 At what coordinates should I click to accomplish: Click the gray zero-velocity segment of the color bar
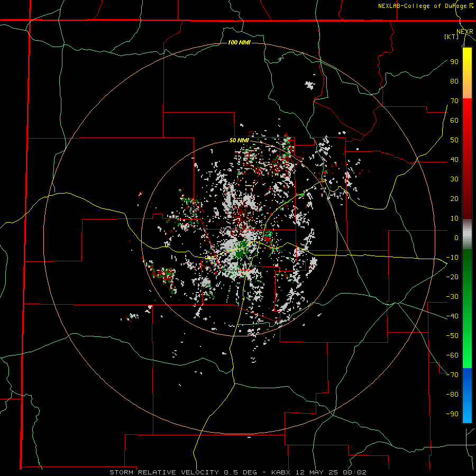[x=467, y=234]
